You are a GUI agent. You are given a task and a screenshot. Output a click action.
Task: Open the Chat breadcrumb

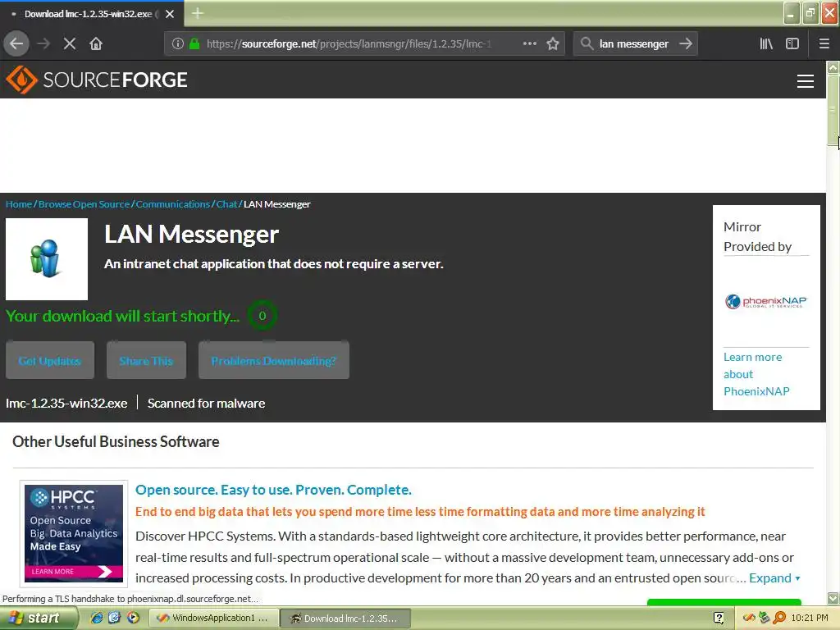coord(226,204)
